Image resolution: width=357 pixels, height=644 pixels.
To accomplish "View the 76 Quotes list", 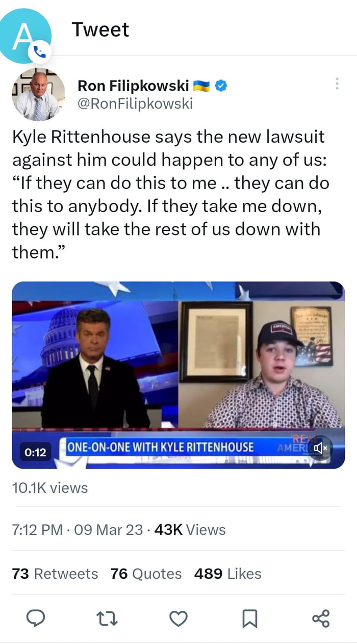I will [146, 574].
